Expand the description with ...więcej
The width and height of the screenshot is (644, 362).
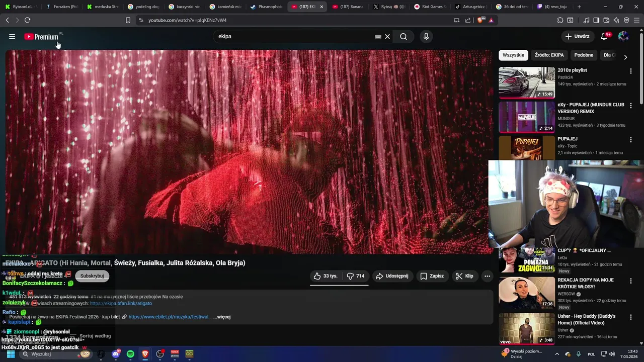point(222,317)
